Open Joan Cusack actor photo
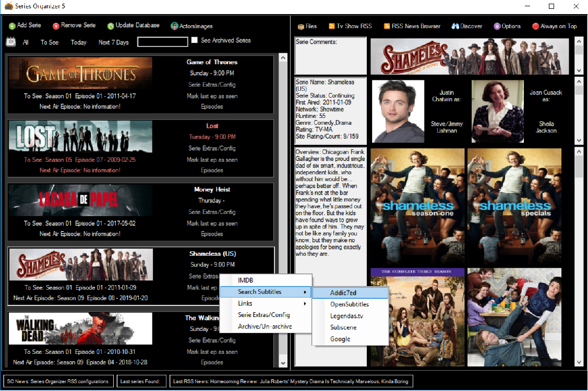 (x=497, y=111)
